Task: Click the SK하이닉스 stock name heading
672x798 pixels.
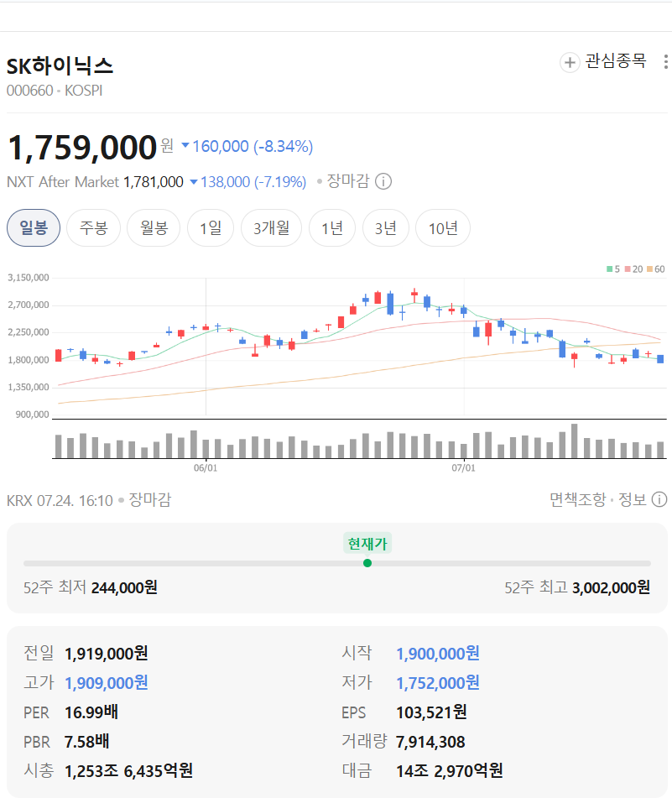Action: click(x=60, y=65)
